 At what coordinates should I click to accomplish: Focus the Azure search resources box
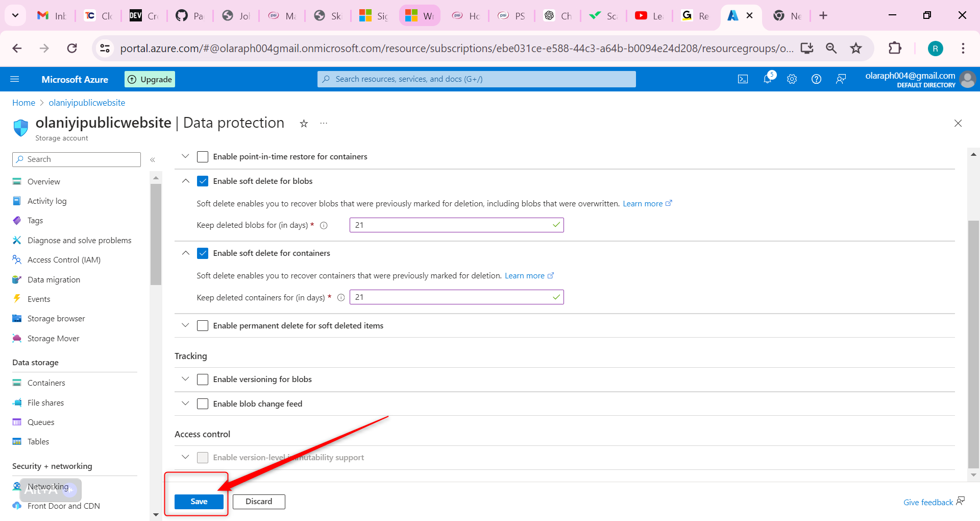[477, 79]
